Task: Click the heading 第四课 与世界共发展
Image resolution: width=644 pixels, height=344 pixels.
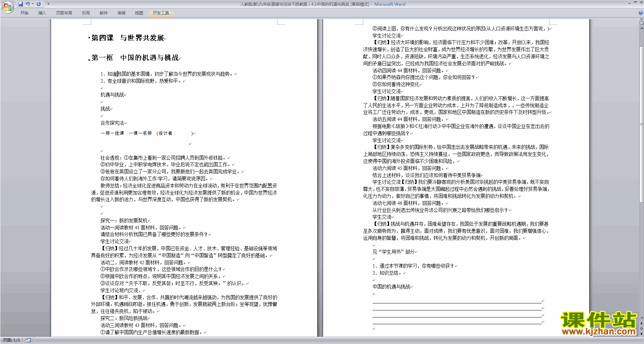Action: [x=128, y=38]
